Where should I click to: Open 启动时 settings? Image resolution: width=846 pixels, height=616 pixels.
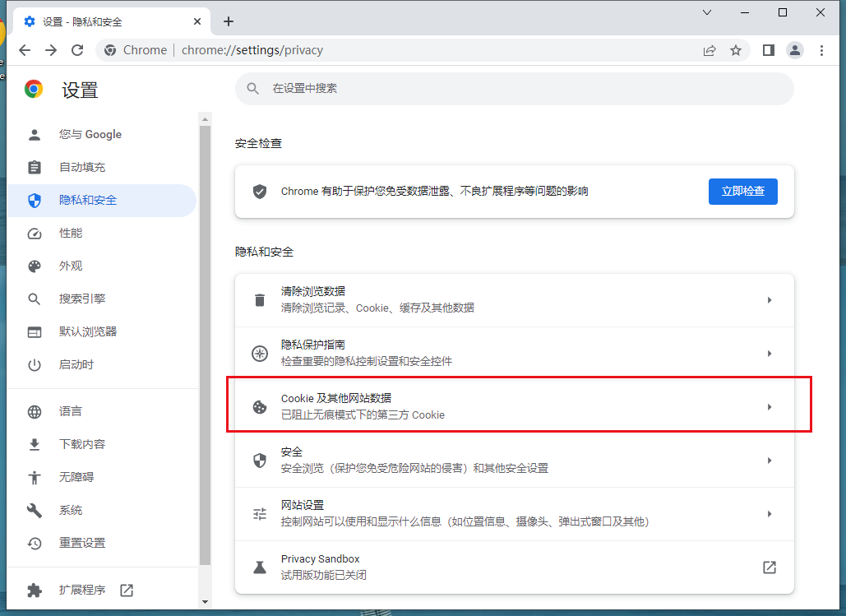point(101,365)
